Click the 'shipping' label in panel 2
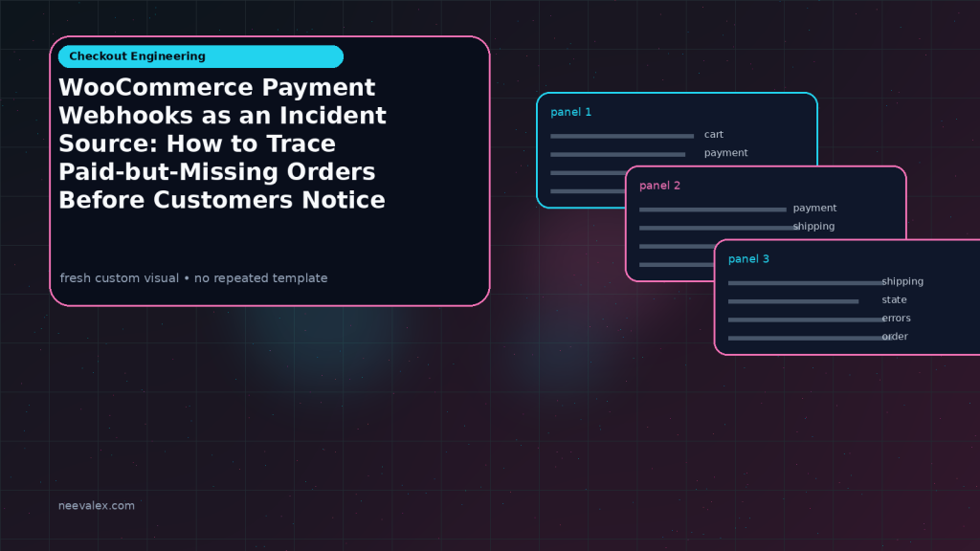980x551 pixels. [x=813, y=226]
